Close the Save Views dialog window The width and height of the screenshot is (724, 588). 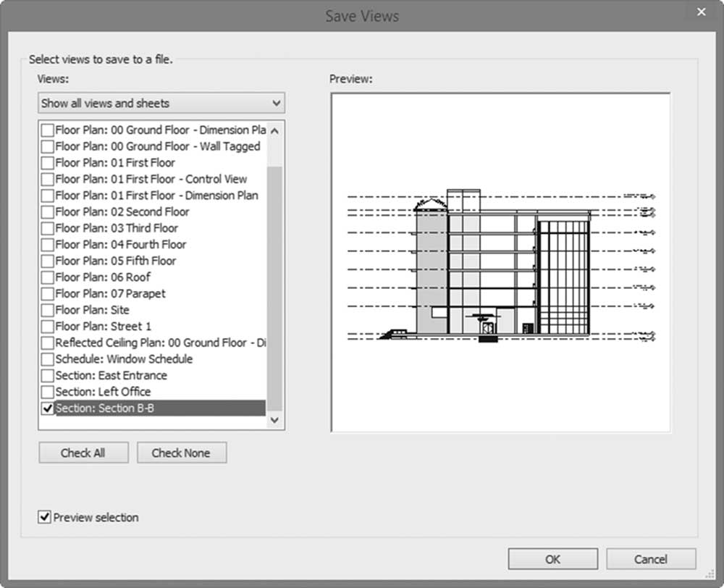tap(702, 12)
